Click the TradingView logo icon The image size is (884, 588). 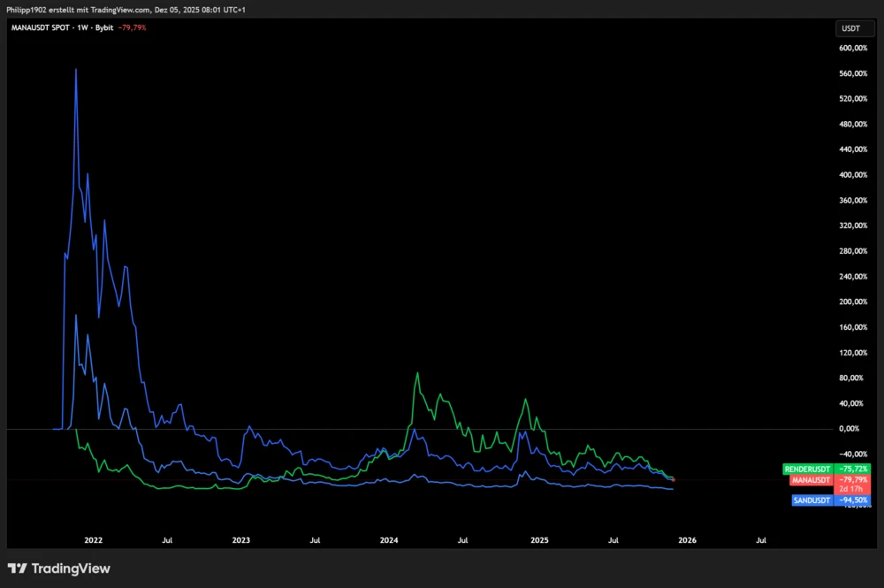click(15, 569)
